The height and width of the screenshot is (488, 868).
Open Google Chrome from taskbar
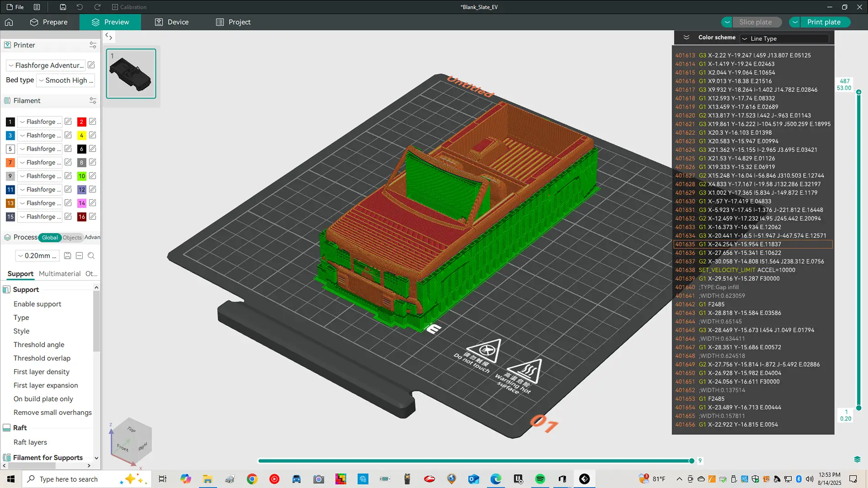pos(252,479)
